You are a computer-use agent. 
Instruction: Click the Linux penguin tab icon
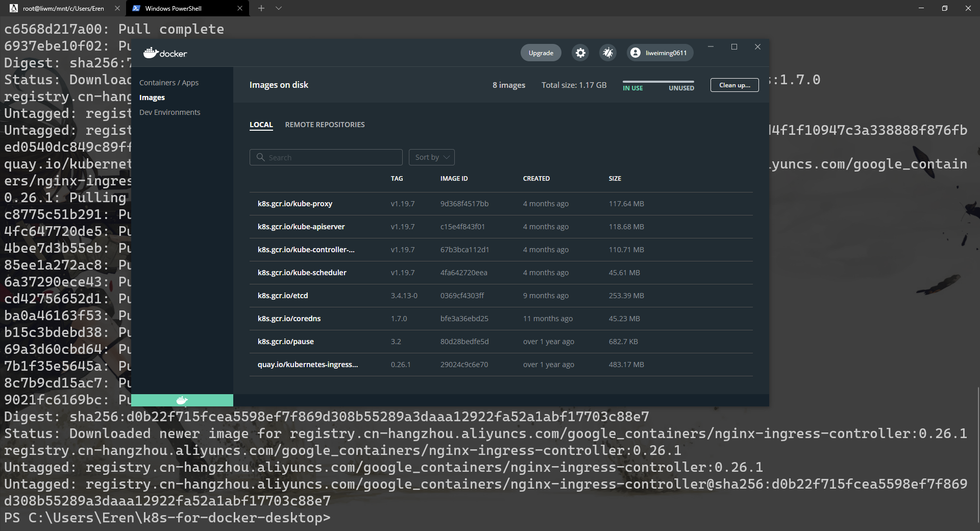(14, 8)
